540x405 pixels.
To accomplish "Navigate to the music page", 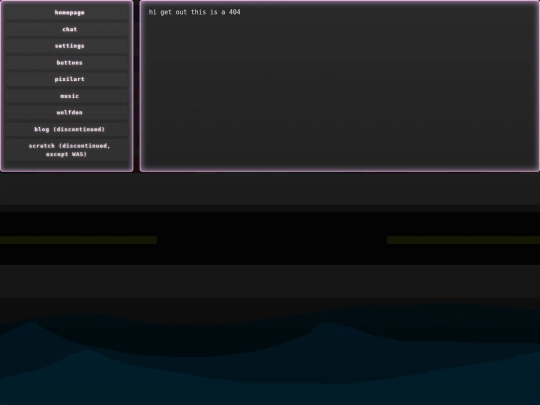I will [67, 96].
